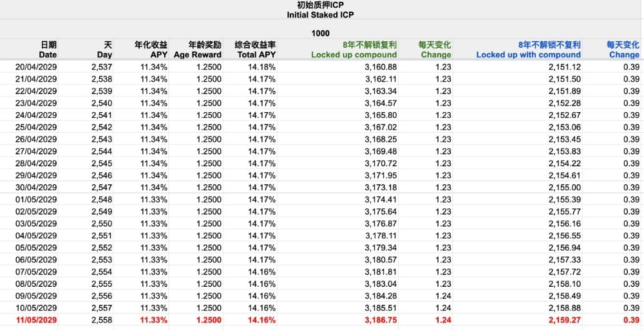The image size is (644, 330).
Task: Click compound value 3,184.28
Action: point(381,296)
